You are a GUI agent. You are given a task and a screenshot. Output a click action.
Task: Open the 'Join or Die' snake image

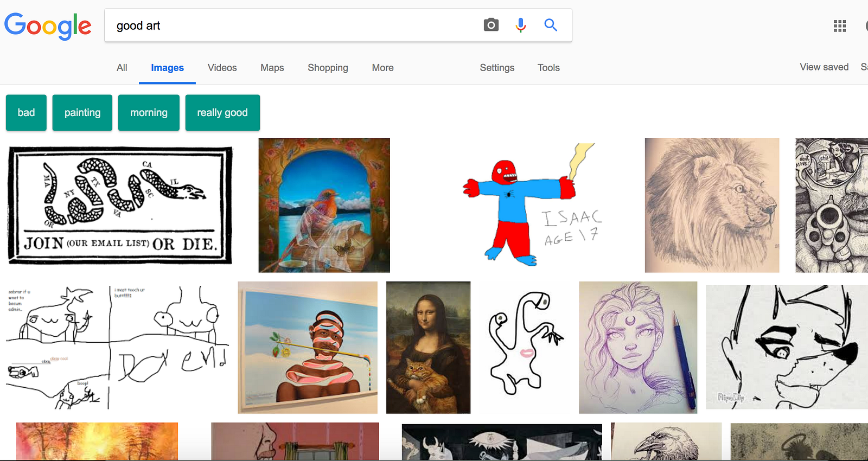tap(120, 206)
